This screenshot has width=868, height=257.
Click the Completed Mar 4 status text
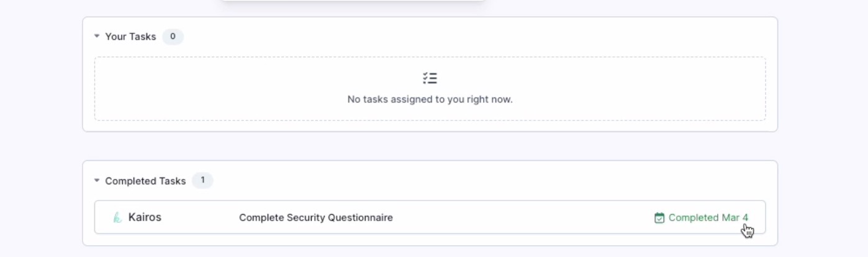click(708, 218)
